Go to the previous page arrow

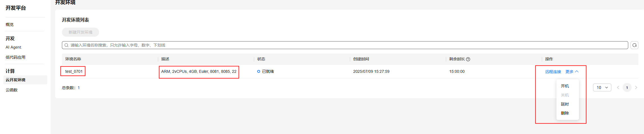(618, 87)
